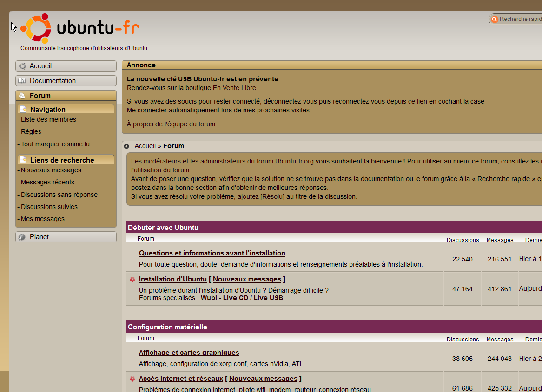542x392 pixels.
Task: Click the Débuter avec Ubuntu category header
Action: (x=334, y=227)
